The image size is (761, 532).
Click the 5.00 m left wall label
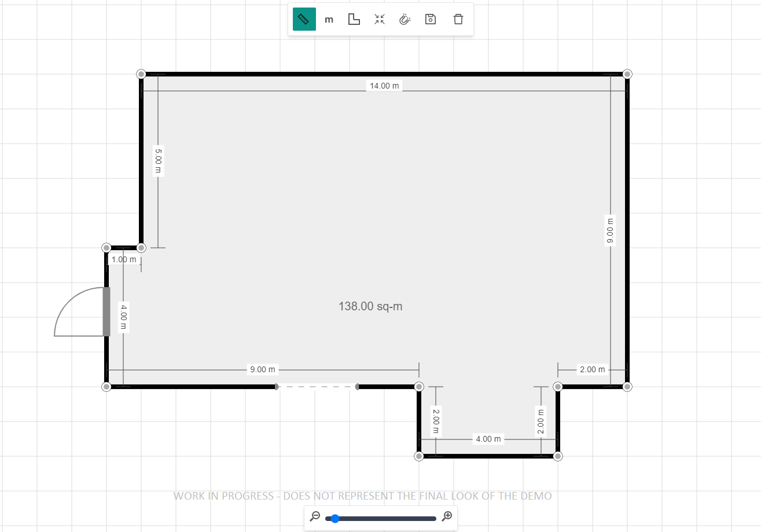(x=158, y=161)
